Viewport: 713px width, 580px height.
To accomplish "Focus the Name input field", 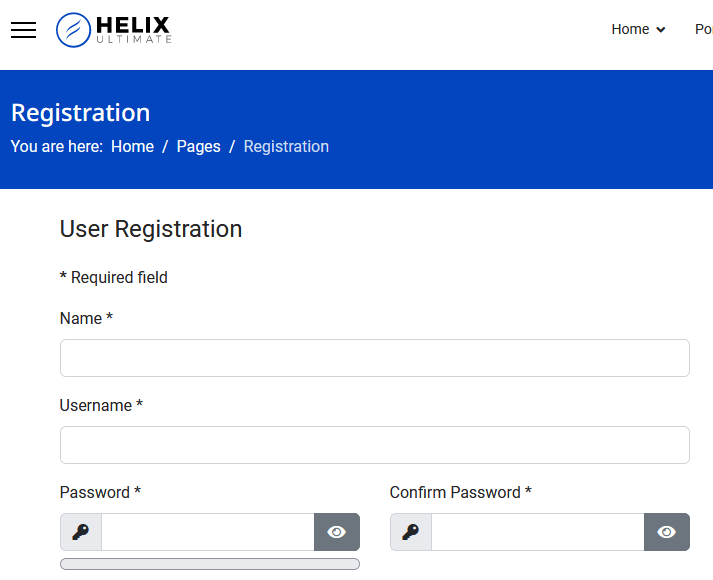I will [x=375, y=358].
